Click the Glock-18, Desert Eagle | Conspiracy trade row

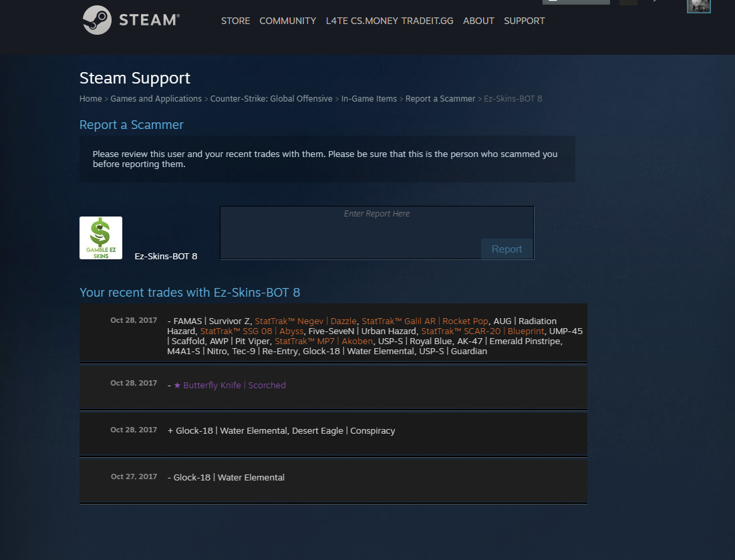point(333,434)
